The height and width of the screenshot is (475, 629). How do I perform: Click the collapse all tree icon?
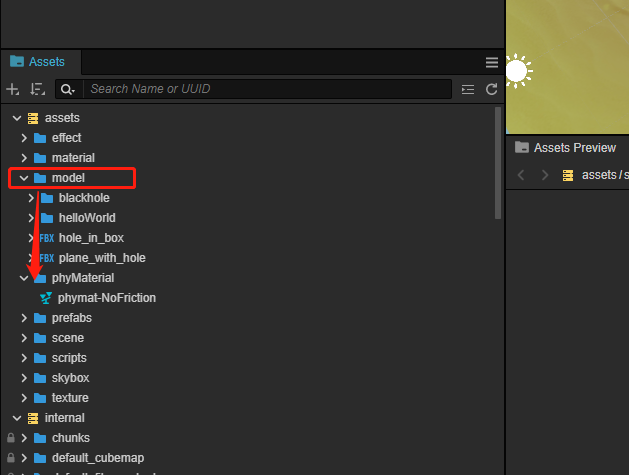(x=468, y=89)
